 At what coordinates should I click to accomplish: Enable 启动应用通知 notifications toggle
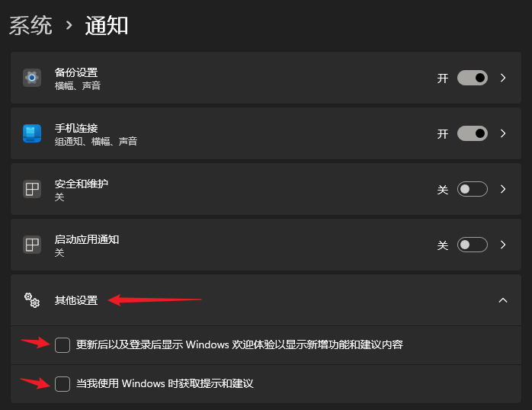coord(473,245)
